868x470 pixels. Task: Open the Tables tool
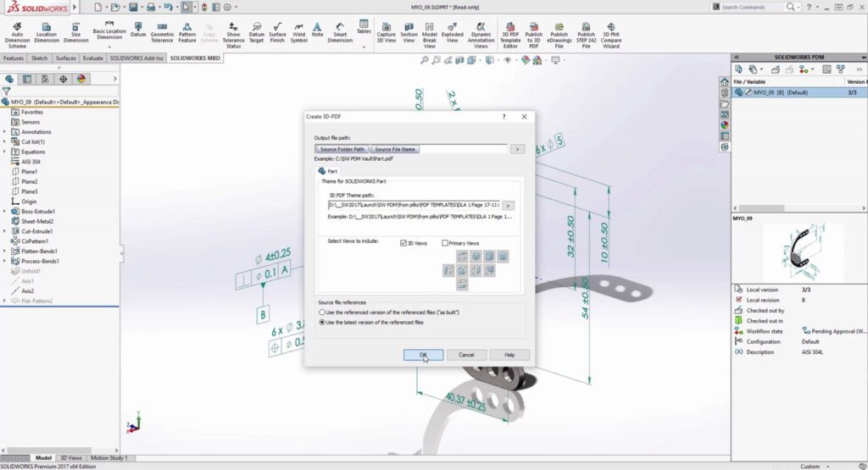[x=364, y=27]
